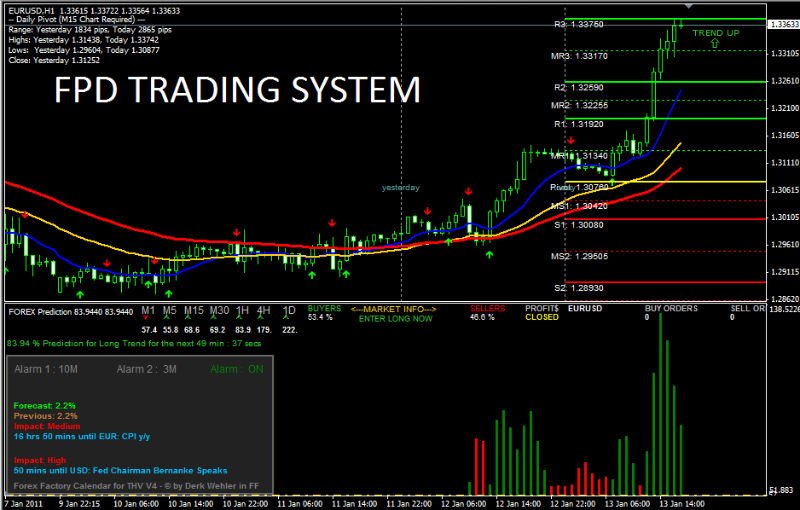Click the current price tag 1.33633
The image size is (800, 510).
[784, 24]
